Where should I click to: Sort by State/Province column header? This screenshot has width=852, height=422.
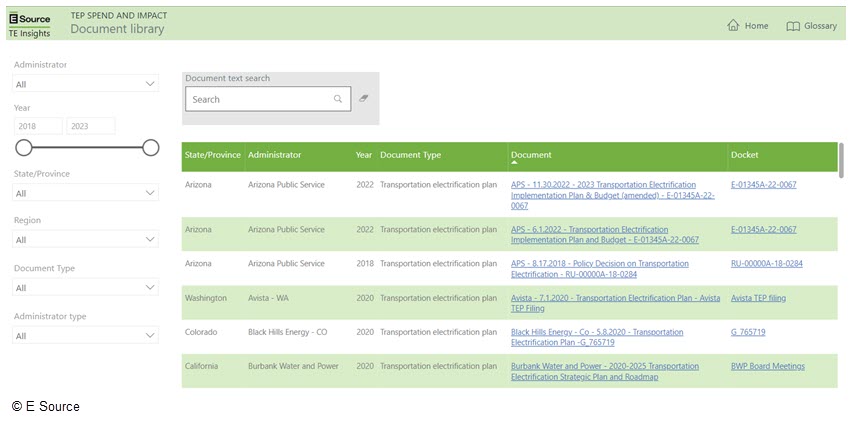click(212, 155)
